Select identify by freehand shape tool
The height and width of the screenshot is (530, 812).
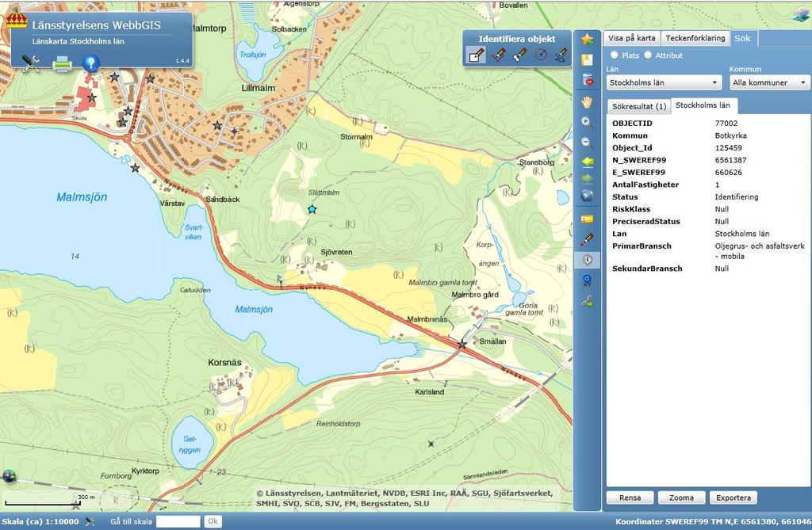tap(561, 55)
